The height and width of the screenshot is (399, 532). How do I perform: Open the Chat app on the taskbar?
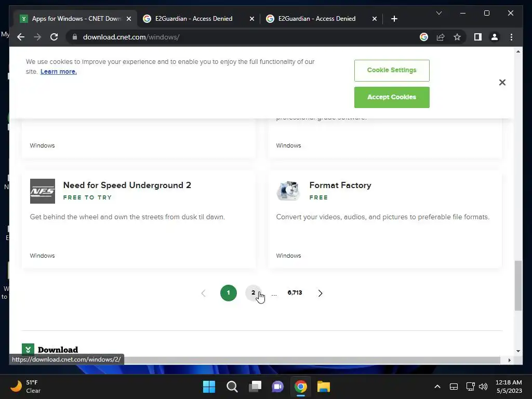tap(278, 387)
